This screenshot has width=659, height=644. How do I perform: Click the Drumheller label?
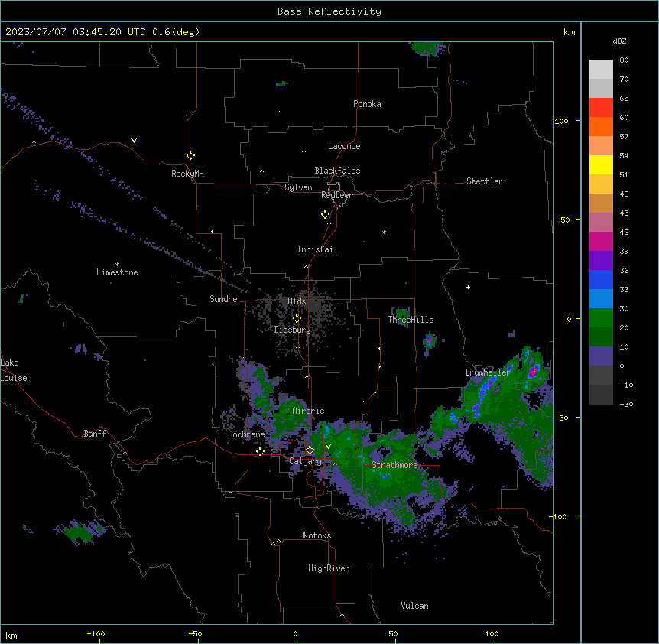pos(488,372)
